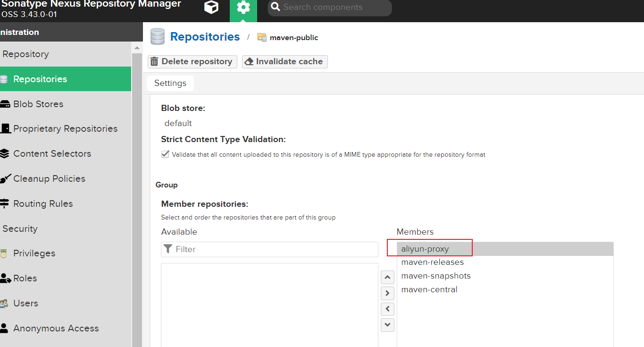The image size is (644, 347).
Task: Click the maven-public breadcrumb folder icon
Action: point(262,37)
